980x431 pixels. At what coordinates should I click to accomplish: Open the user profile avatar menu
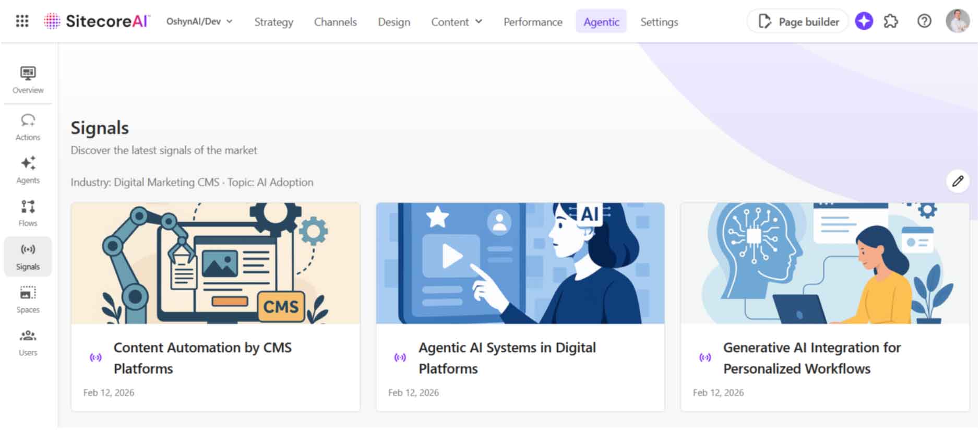[x=958, y=21]
